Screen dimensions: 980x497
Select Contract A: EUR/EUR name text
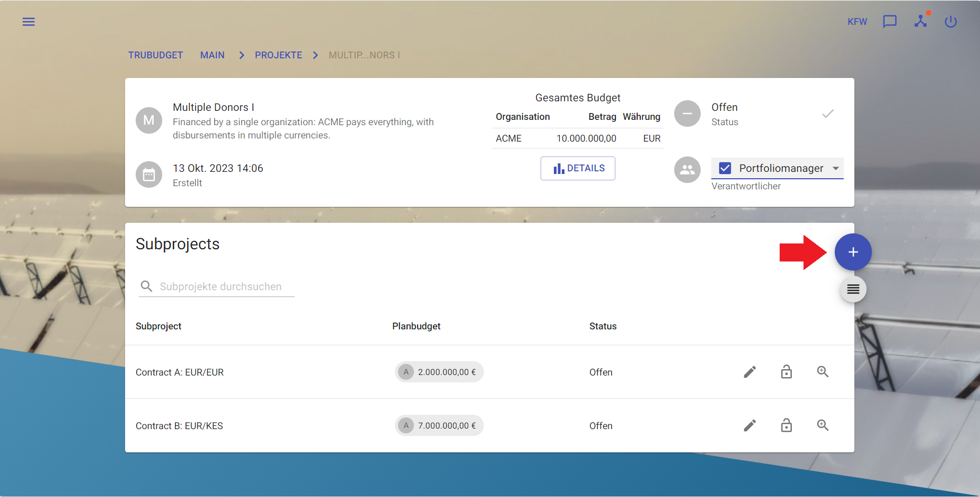coord(180,372)
